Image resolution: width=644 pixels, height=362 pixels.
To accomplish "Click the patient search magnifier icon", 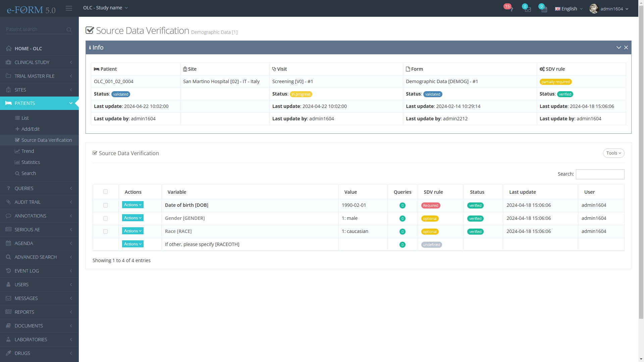I will pyautogui.click(x=69, y=30).
